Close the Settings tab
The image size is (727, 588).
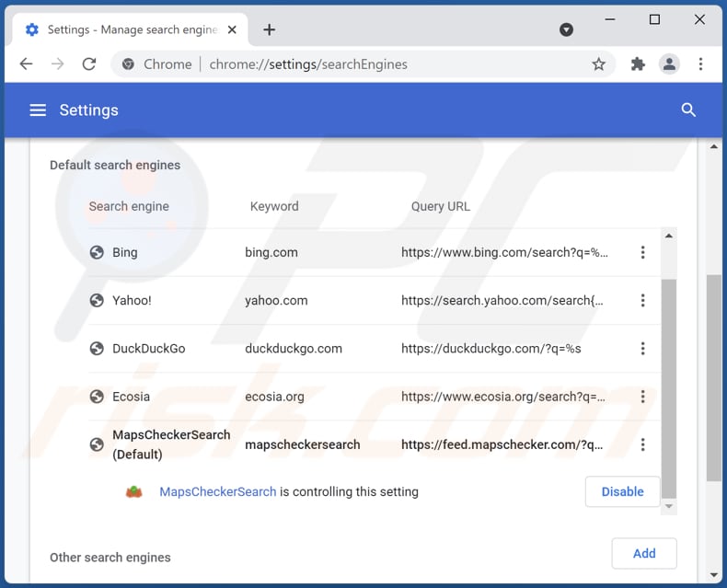(232, 29)
